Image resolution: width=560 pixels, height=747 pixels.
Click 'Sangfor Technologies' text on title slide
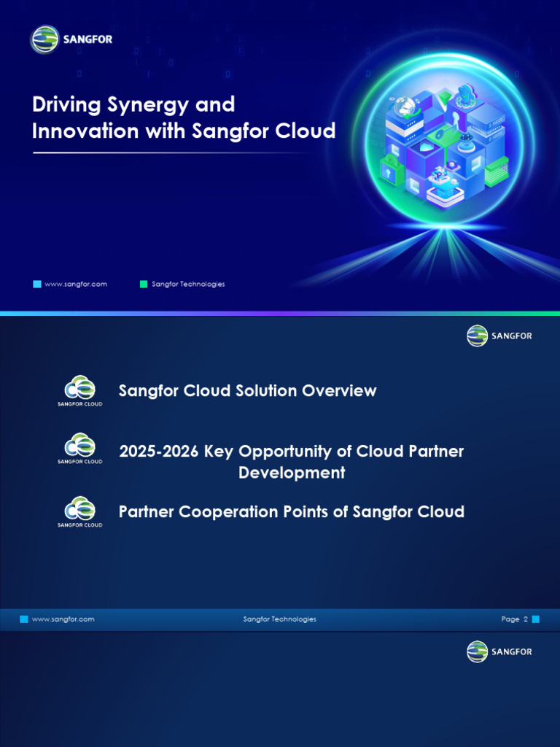[188, 284]
